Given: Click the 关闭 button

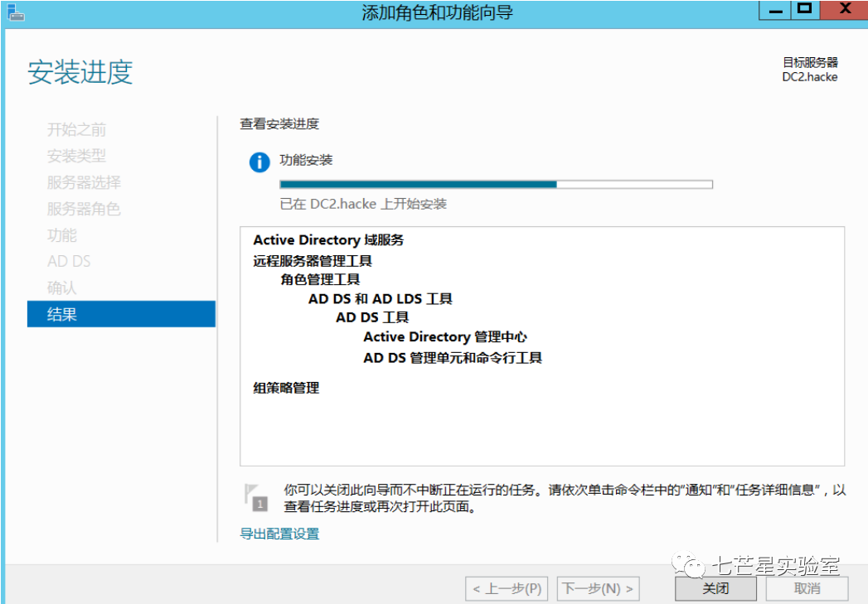Looking at the screenshot, I should pyautogui.click(x=715, y=588).
